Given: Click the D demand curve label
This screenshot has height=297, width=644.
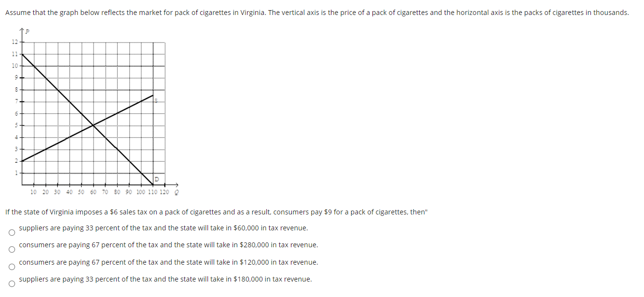Looking at the screenshot, I should point(157,180).
